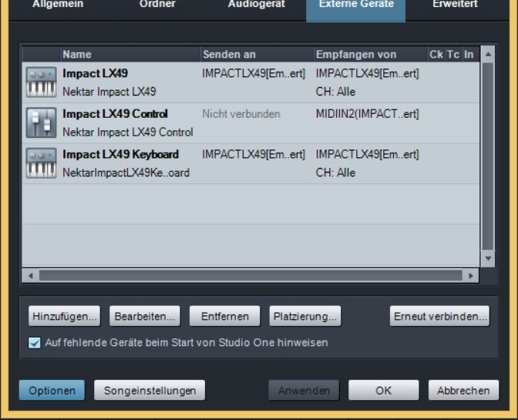Select the bold Impact LX49 Control name

click(x=116, y=114)
